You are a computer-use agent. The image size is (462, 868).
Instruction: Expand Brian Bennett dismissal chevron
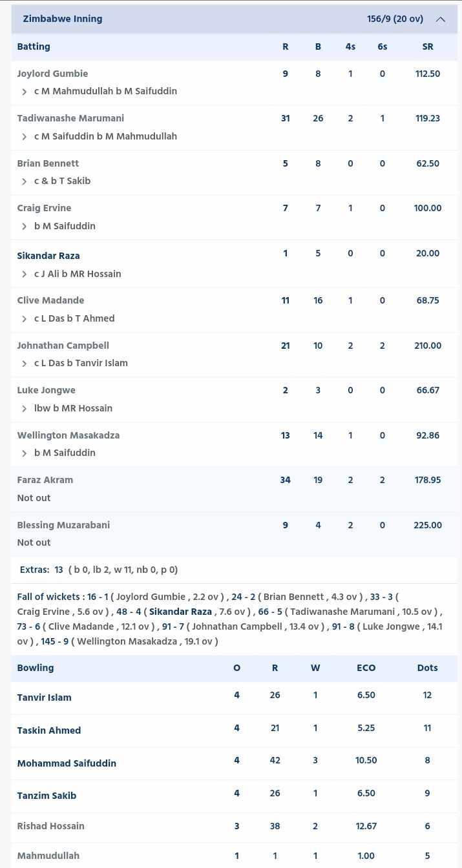(x=25, y=181)
